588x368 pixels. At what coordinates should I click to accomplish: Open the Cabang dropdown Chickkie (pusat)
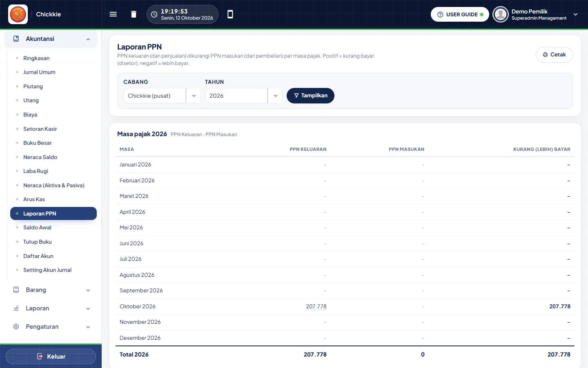[162, 96]
